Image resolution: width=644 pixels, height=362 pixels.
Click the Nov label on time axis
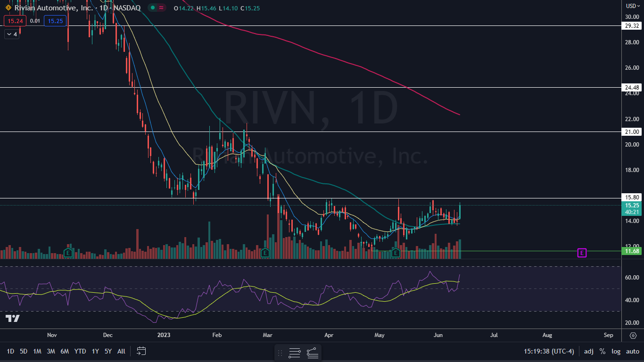(52, 335)
